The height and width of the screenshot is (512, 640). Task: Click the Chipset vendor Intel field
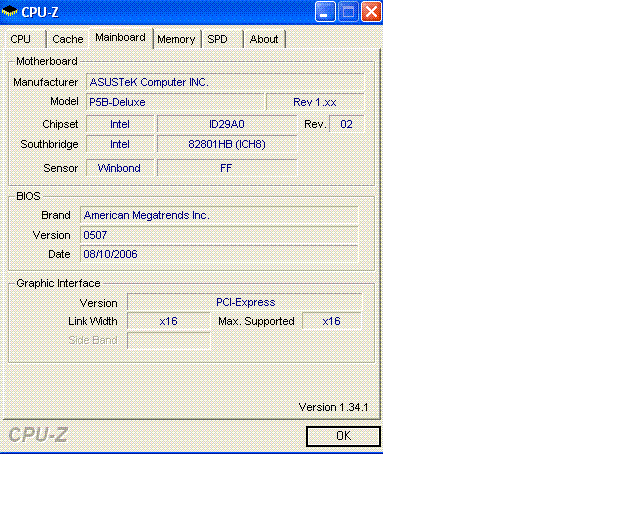[x=120, y=124]
